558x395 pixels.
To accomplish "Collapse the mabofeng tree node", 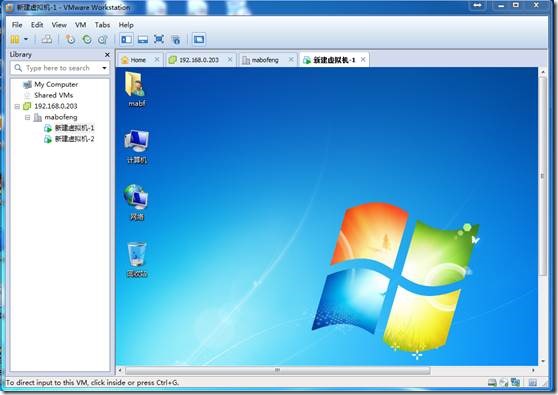I will (x=27, y=117).
